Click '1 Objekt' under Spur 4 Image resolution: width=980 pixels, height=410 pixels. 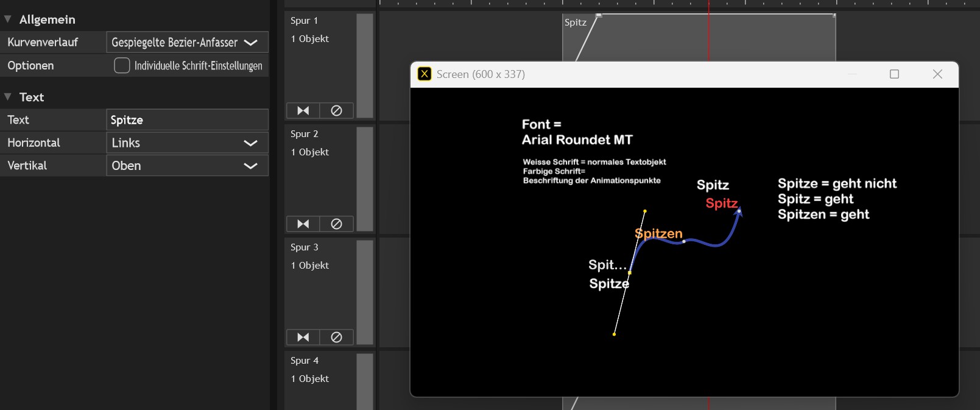coord(310,379)
